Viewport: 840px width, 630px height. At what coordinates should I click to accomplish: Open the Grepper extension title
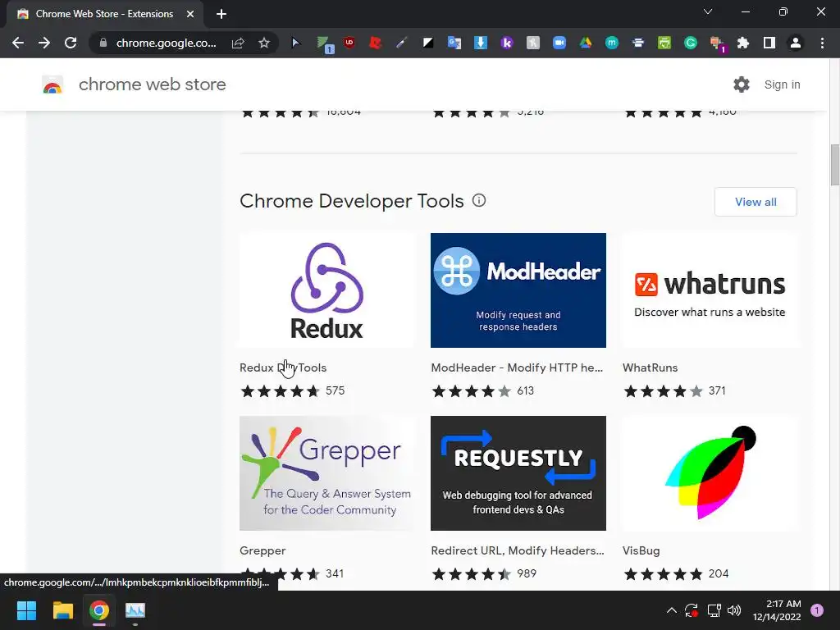[x=262, y=550]
